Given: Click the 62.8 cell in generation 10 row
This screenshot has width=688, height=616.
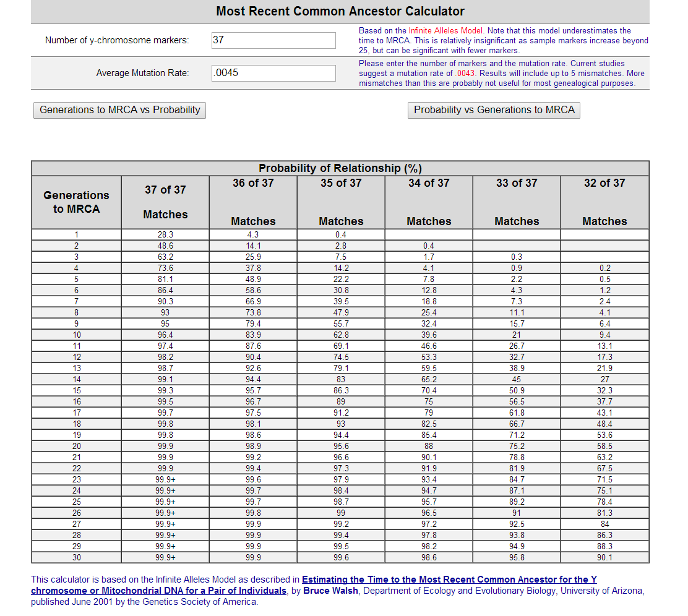Looking at the screenshot, I should tap(341, 335).
